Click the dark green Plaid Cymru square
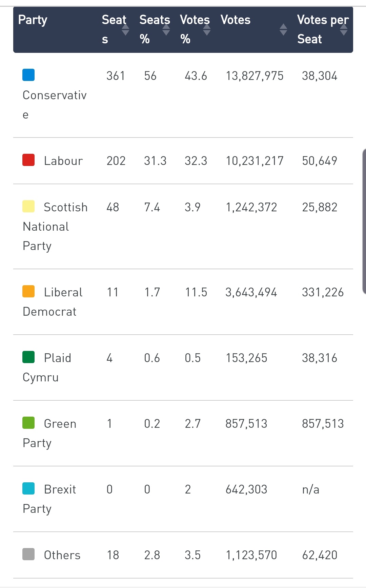Image resolution: width=366 pixels, height=588 pixels. (x=28, y=357)
